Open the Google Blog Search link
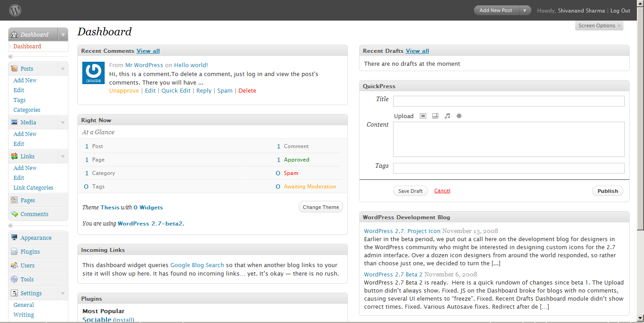644x323 pixels. [x=197, y=265]
